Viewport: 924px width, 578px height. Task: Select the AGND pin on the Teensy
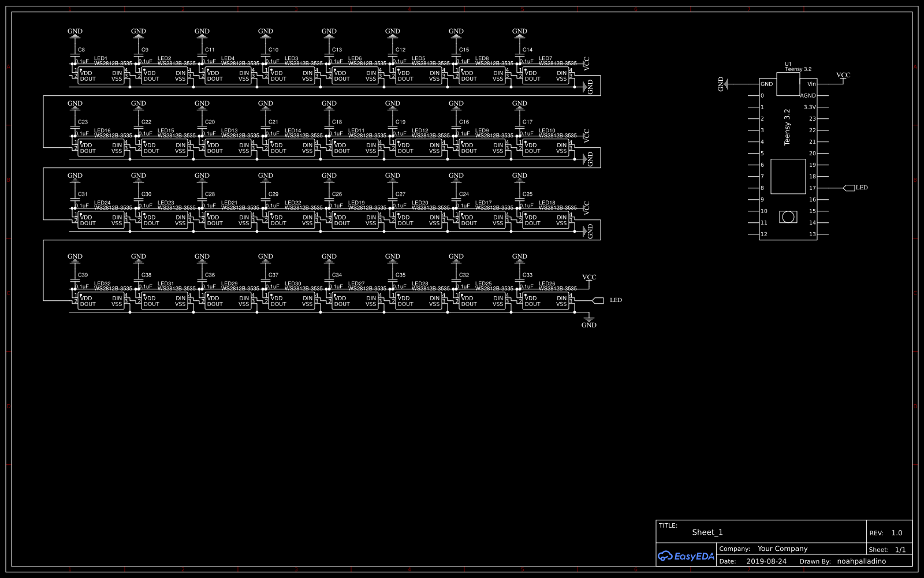coord(808,95)
